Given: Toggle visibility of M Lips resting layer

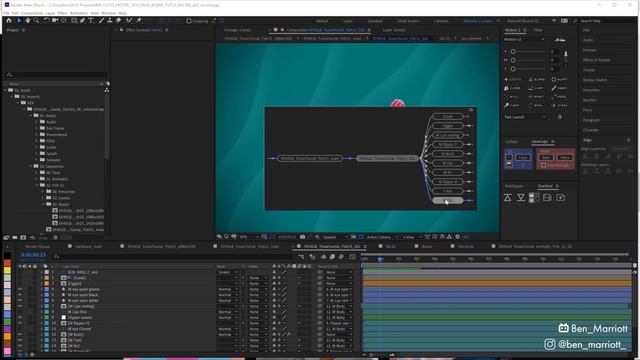Looking at the screenshot, I should [20, 306].
